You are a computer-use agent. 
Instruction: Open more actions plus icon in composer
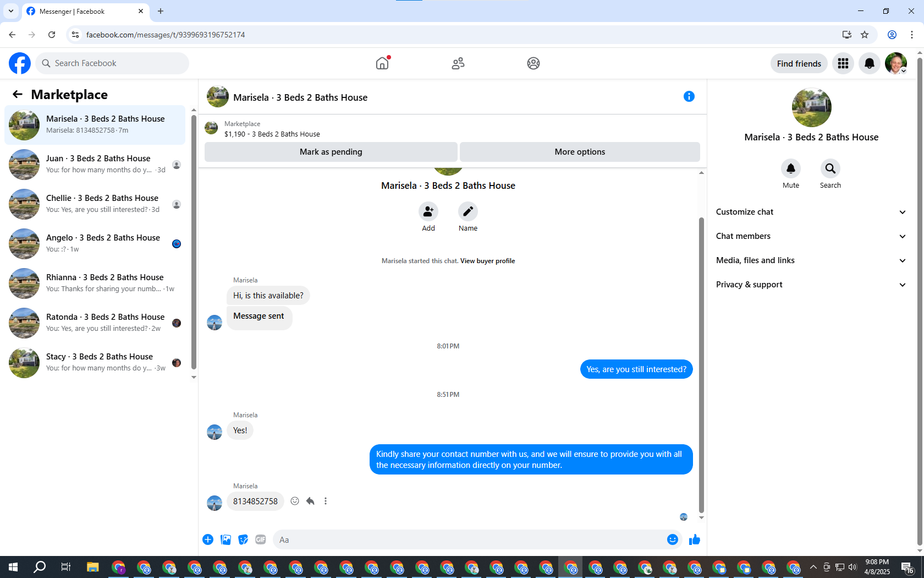(208, 539)
